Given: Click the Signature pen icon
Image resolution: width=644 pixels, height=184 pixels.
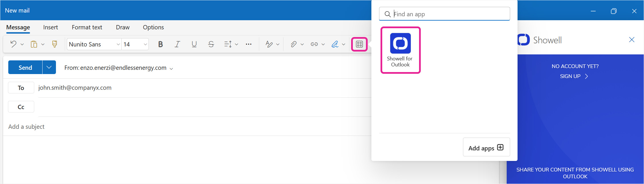Looking at the screenshot, I should pyautogui.click(x=335, y=44).
